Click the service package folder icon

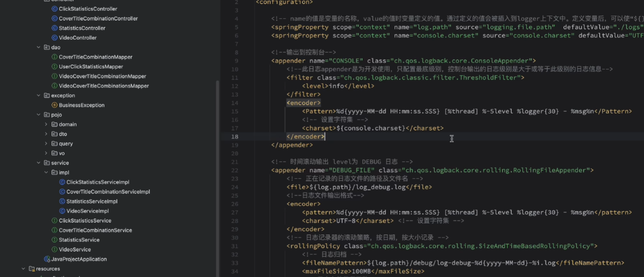(47, 163)
